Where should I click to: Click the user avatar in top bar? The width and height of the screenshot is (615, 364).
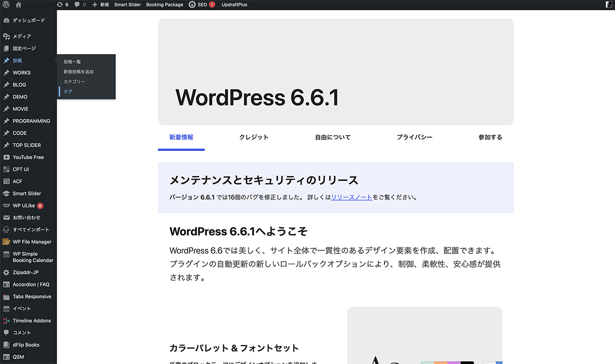tap(608, 5)
